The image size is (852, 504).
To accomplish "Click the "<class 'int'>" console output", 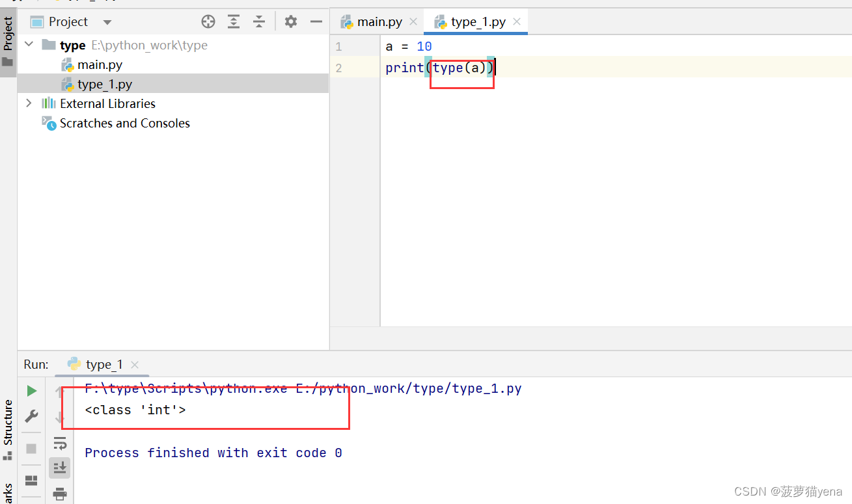I will point(135,410).
